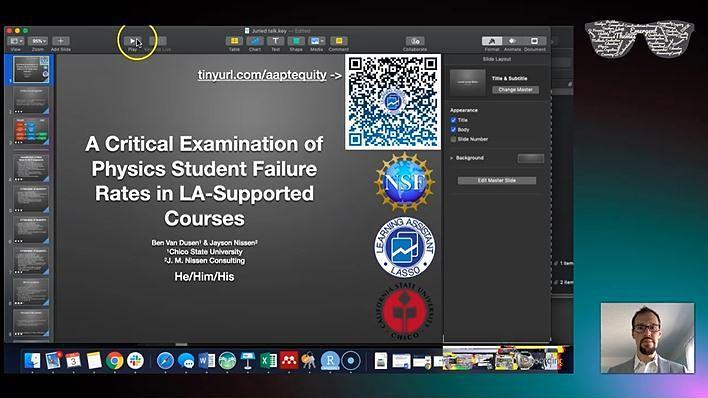Insert a Chart from the toolbar
The width and height of the screenshot is (708, 398).
click(255, 41)
